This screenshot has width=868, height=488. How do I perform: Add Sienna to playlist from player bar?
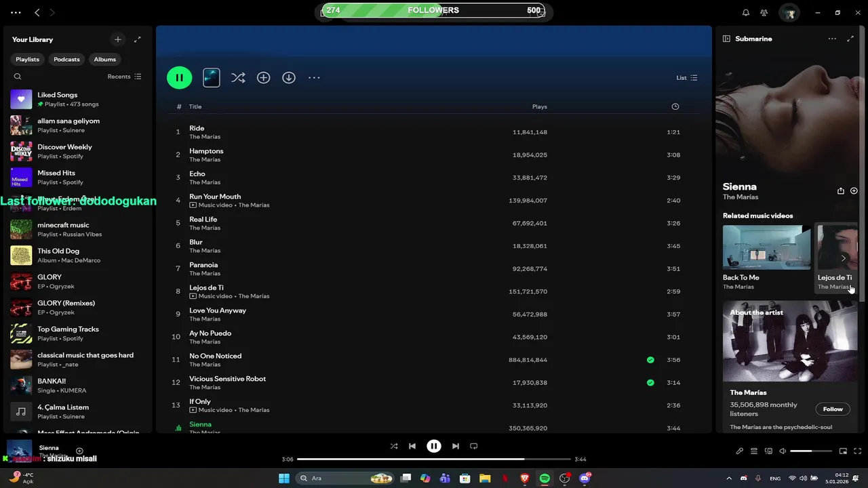[x=79, y=451]
